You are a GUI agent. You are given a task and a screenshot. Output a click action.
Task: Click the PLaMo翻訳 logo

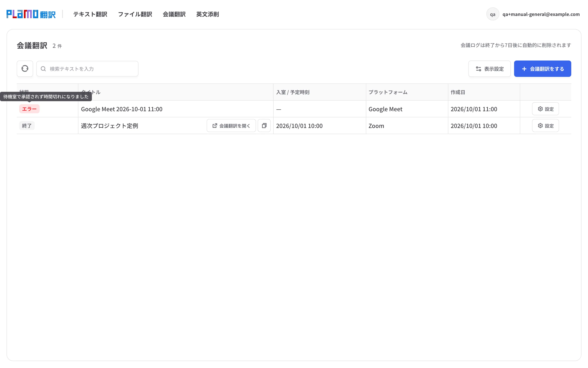(31, 14)
